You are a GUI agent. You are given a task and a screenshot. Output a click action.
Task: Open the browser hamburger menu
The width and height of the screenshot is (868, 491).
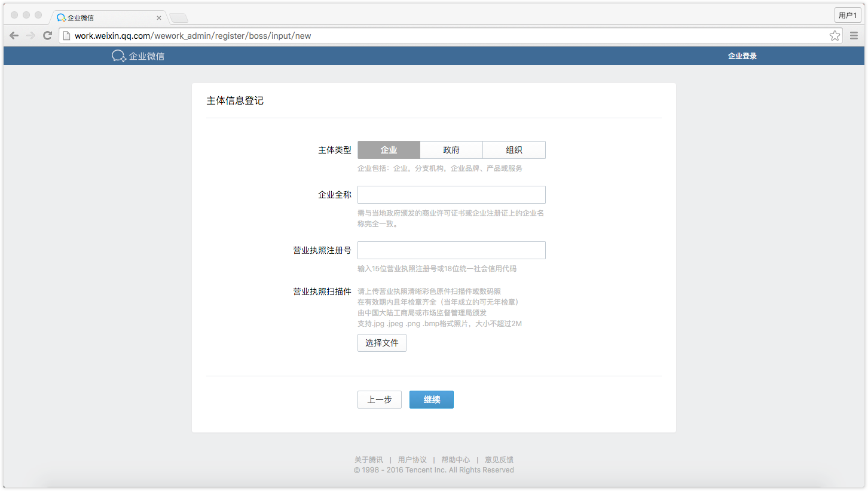(x=854, y=35)
